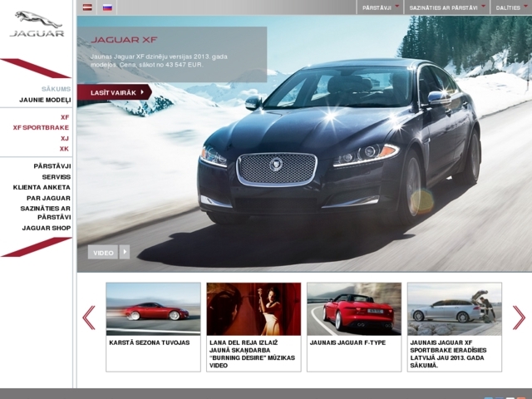Show next news carousel items

click(x=519, y=318)
